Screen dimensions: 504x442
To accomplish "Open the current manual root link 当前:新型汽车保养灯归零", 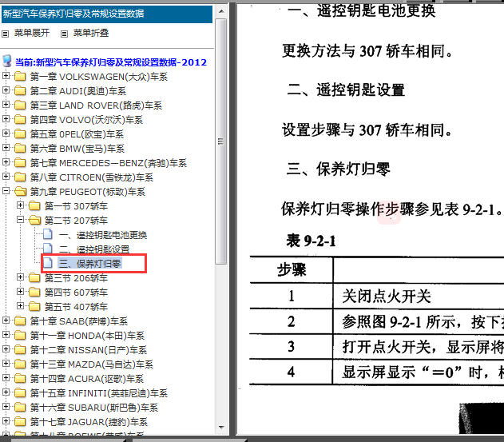I will click(111, 62).
